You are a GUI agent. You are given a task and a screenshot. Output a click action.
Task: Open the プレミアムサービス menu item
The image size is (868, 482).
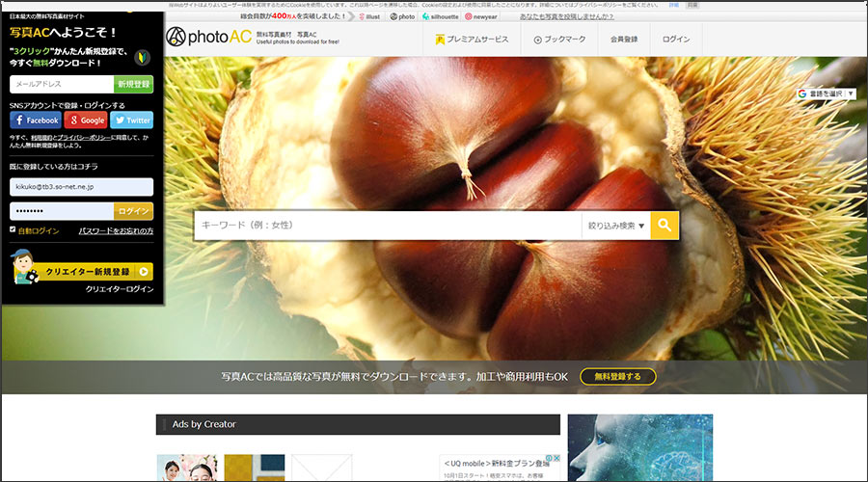point(471,40)
